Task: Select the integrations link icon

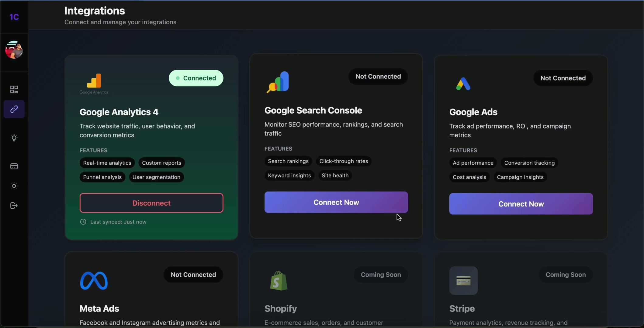Action: click(14, 109)
